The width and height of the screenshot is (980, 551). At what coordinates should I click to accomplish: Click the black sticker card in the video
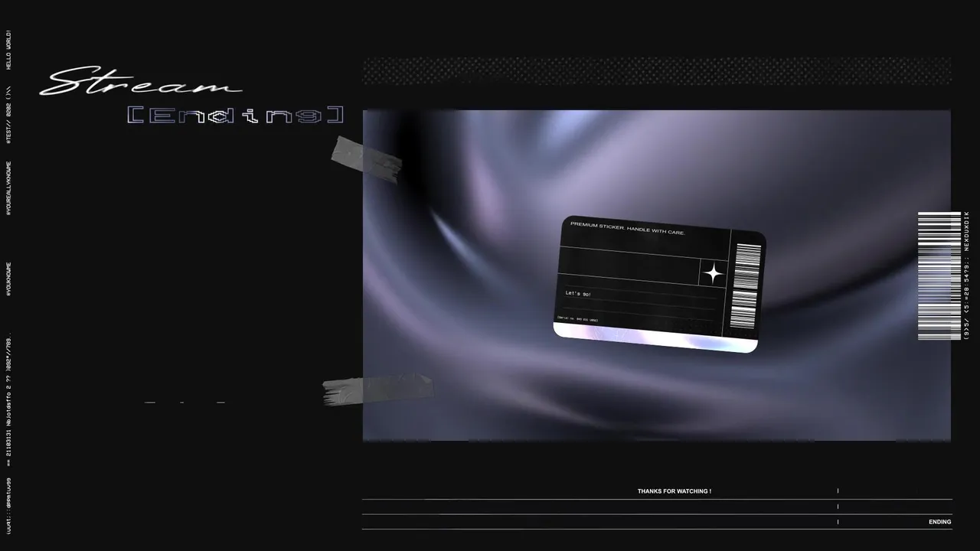(x=659, y=284)
